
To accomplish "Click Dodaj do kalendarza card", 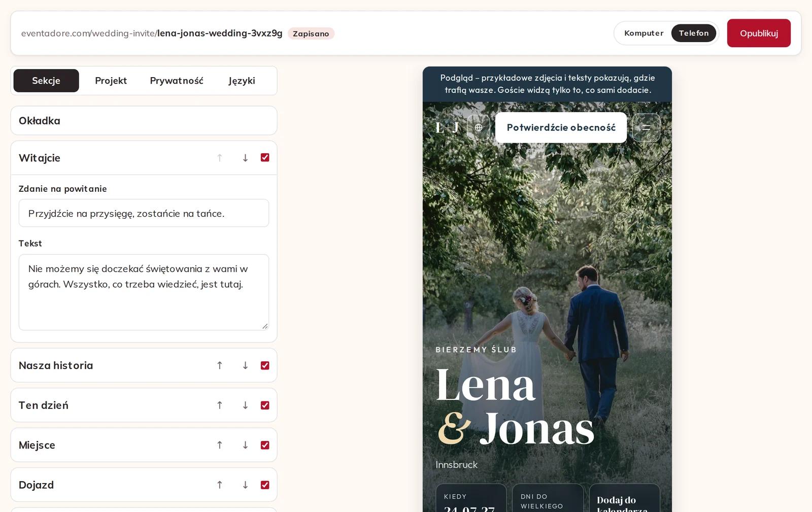I will 624,498.
